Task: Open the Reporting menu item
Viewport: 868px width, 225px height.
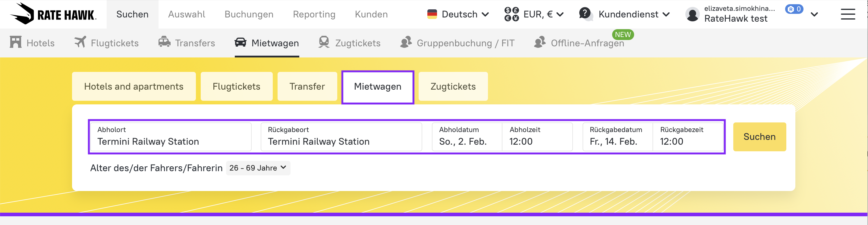Action: (x=314, y=14)
